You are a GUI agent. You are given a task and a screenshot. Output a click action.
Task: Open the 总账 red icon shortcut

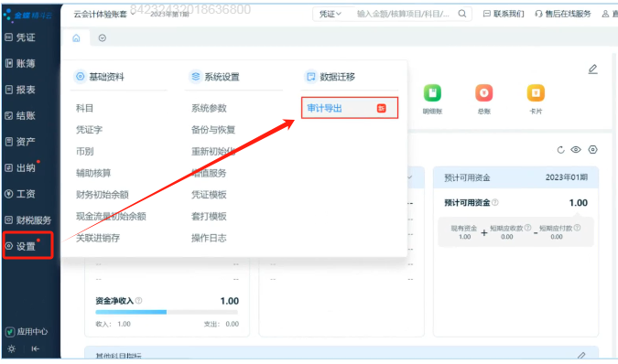point(484,93)
